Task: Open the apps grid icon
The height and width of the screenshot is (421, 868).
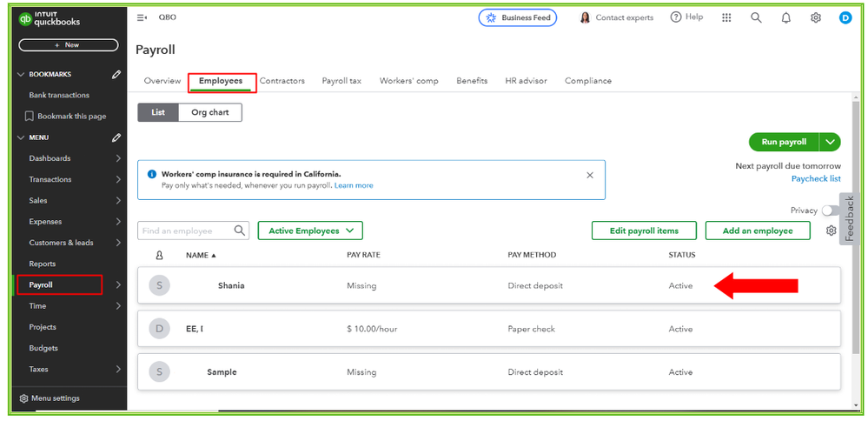Action: [x=727, y=17]
